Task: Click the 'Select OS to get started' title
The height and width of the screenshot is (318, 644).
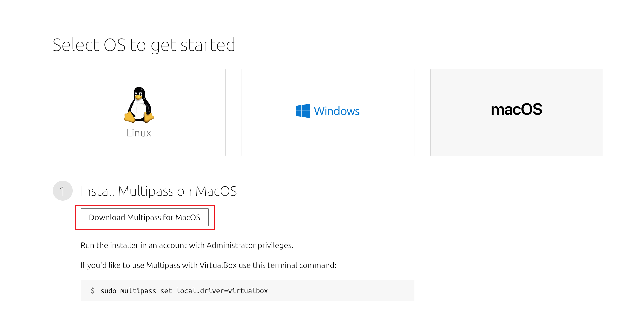Action: tap(144, 45)
